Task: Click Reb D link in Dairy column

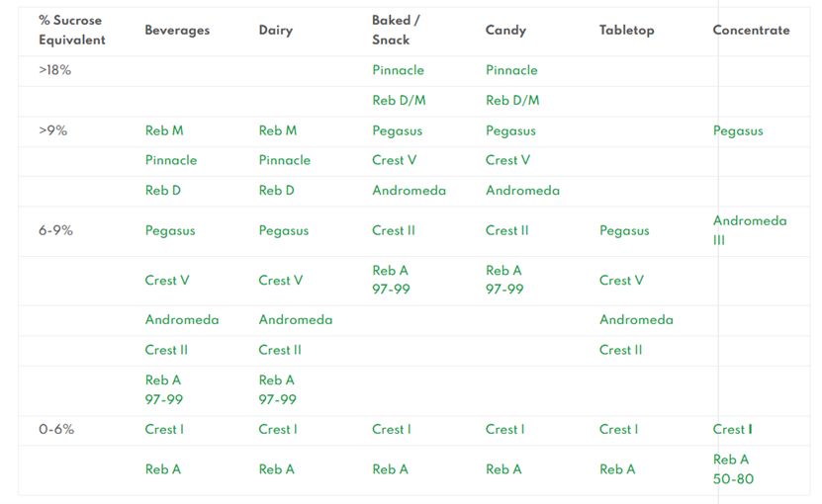Action: [x=276, y=191]
